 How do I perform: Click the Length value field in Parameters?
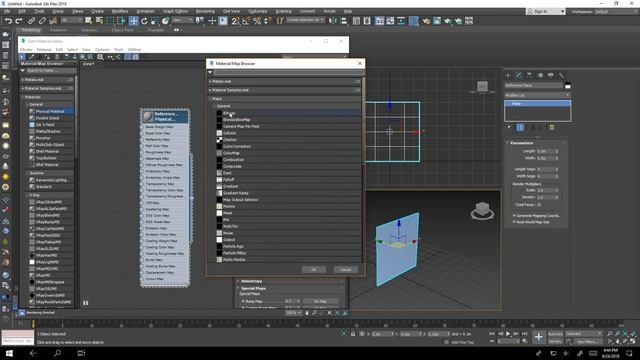(544, 151)
